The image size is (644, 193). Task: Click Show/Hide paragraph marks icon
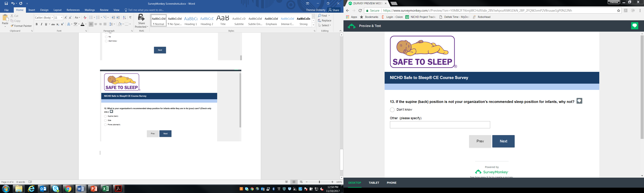pos(130,18)
